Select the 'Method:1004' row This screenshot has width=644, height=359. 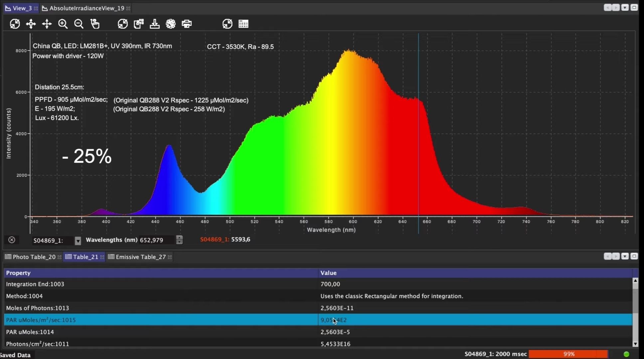coord(318,296)
